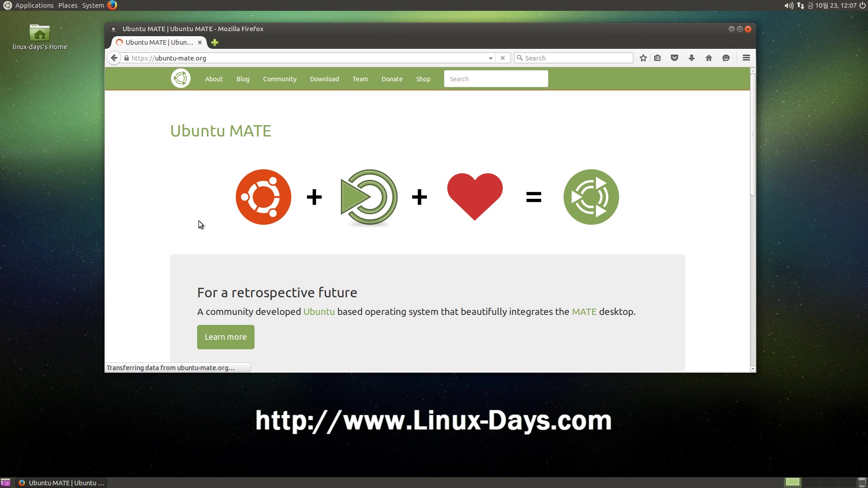Screen dimensions: 868x488
Task: Click the Ubuntu MATE logo in site navbar
Action: (x=181, y=79)
